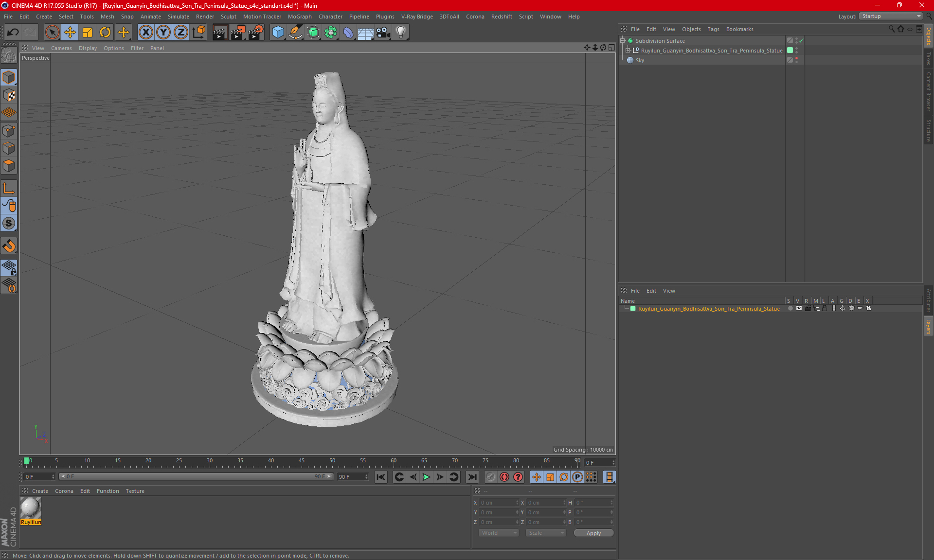Go to end of animation

point(472,477)
